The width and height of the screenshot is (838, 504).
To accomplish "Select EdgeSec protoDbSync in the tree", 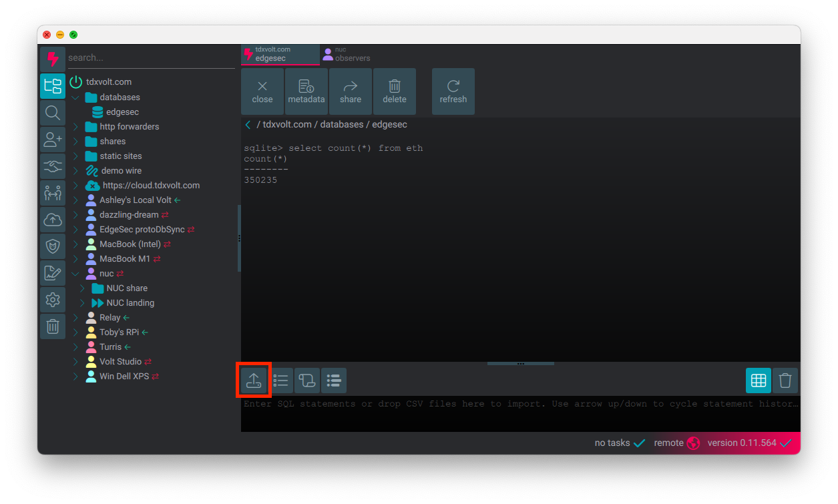I will 142,230.
